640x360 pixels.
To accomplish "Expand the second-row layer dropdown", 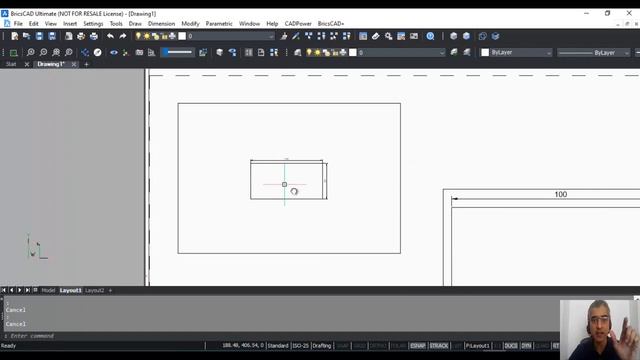I will coord(442,53).
